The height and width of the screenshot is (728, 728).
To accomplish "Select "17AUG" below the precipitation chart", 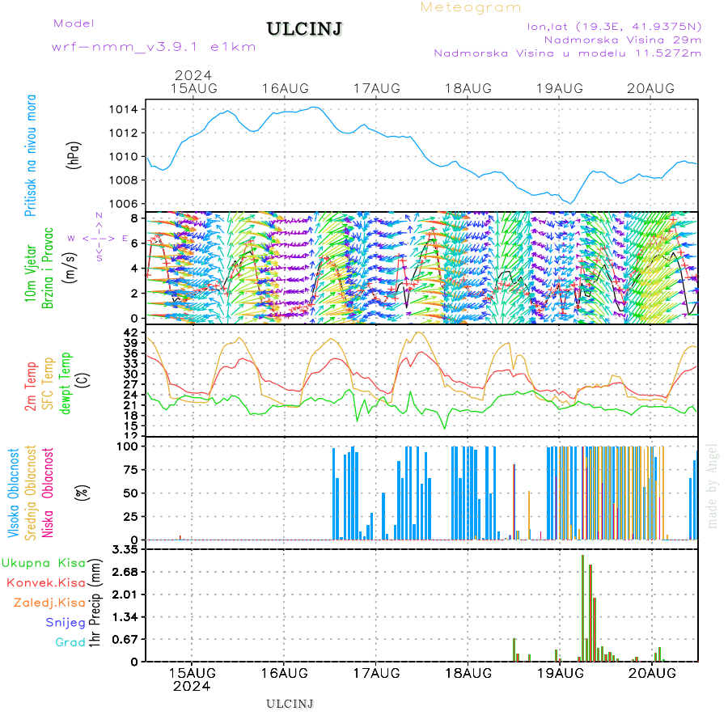I will point(376,673).
